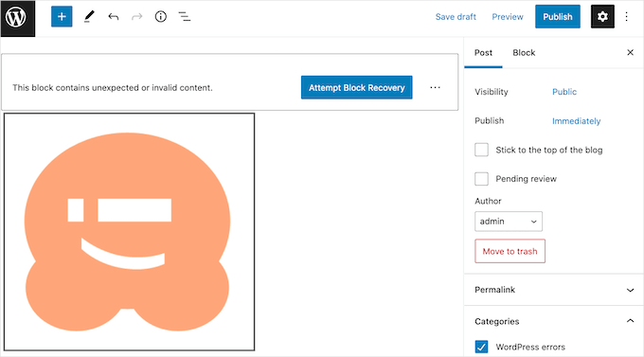Switch to the Block tab
The width and height of the screenshot is (644, 357).
tap(524, 53)
